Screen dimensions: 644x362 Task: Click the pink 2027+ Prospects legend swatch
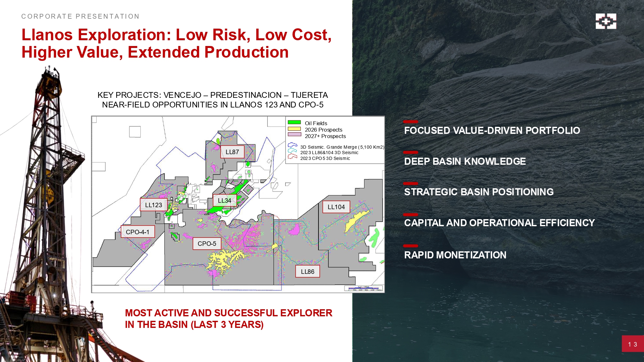click(294, 135)
